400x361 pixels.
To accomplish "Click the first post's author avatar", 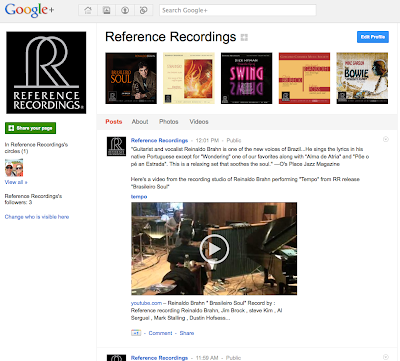I will pyautogui.click(x=116, y=146).
